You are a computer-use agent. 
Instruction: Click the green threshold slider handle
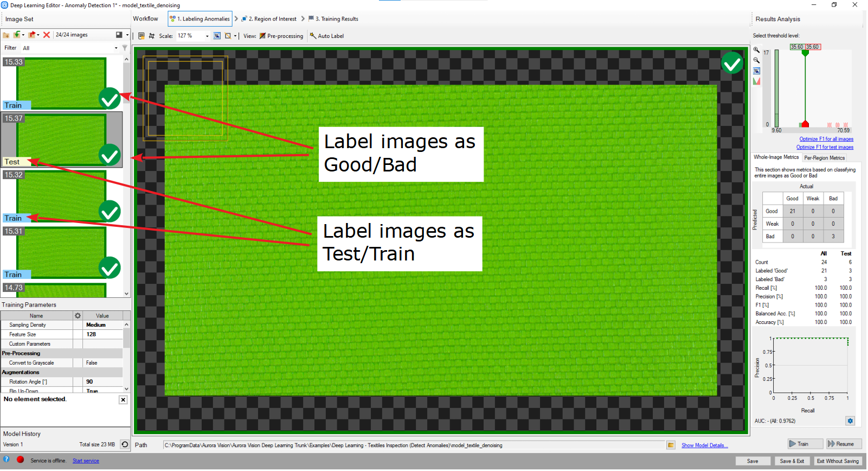point(805,53)
